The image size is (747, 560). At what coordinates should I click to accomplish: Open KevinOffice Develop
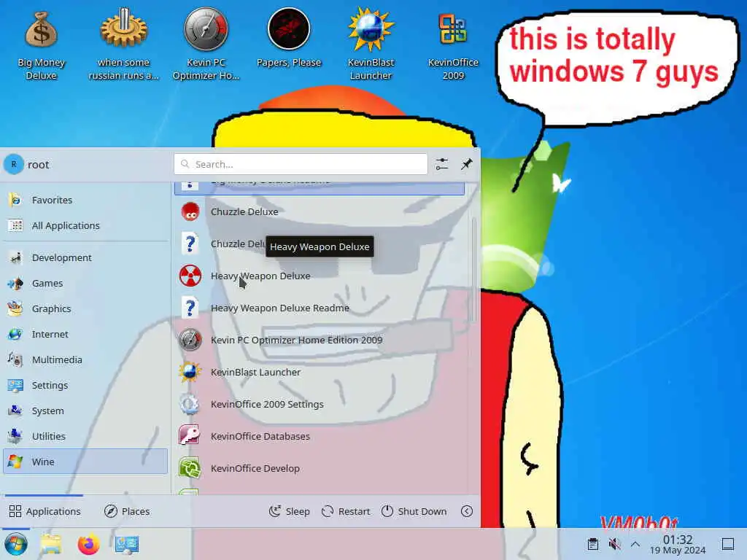(x=320, y=469)
